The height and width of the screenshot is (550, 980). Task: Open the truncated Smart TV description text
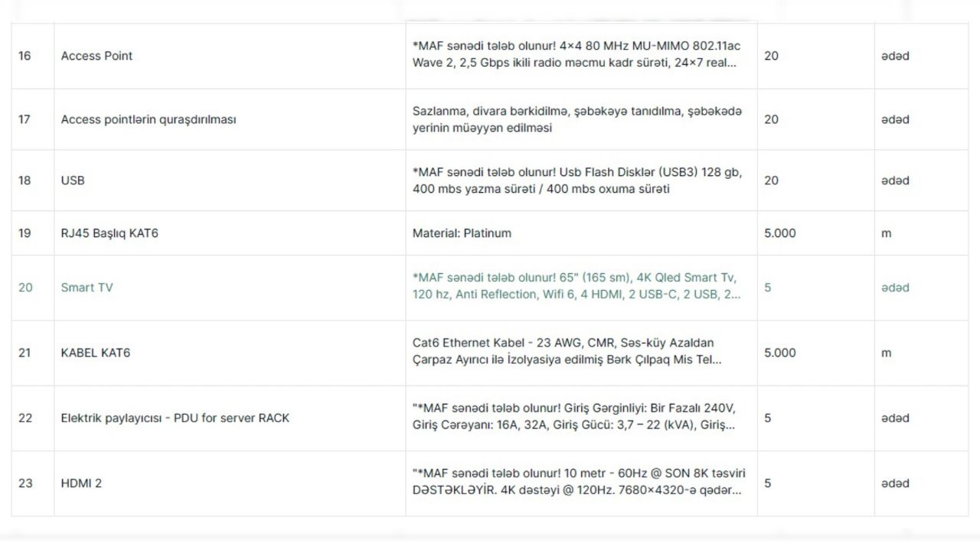click(576, 286)
